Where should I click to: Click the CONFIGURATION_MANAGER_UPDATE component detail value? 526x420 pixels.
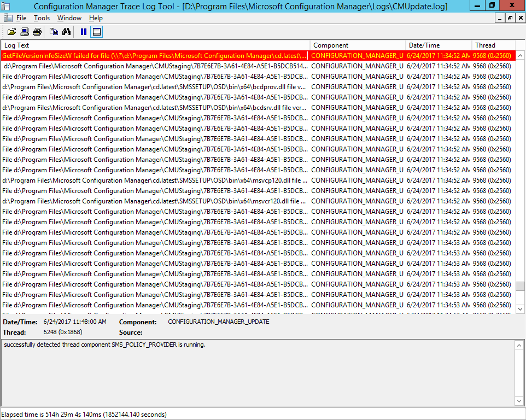pos(218,322)
